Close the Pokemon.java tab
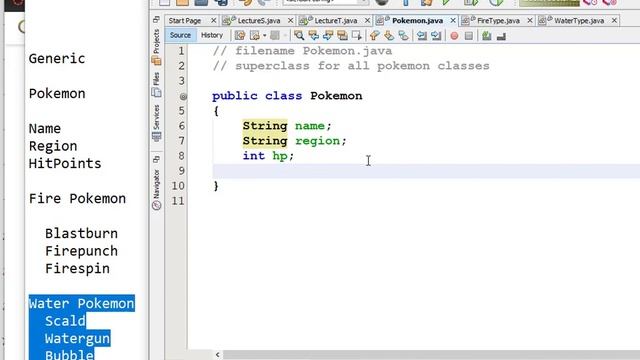640x360 pixels. pyautogui.click(x=453, y=20)
